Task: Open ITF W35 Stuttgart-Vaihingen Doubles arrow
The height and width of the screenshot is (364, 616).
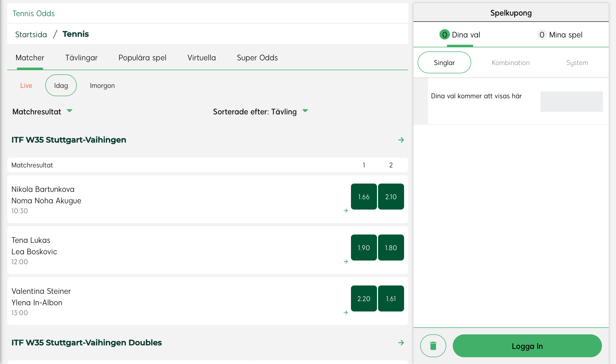Action: (x=401, y=343)
